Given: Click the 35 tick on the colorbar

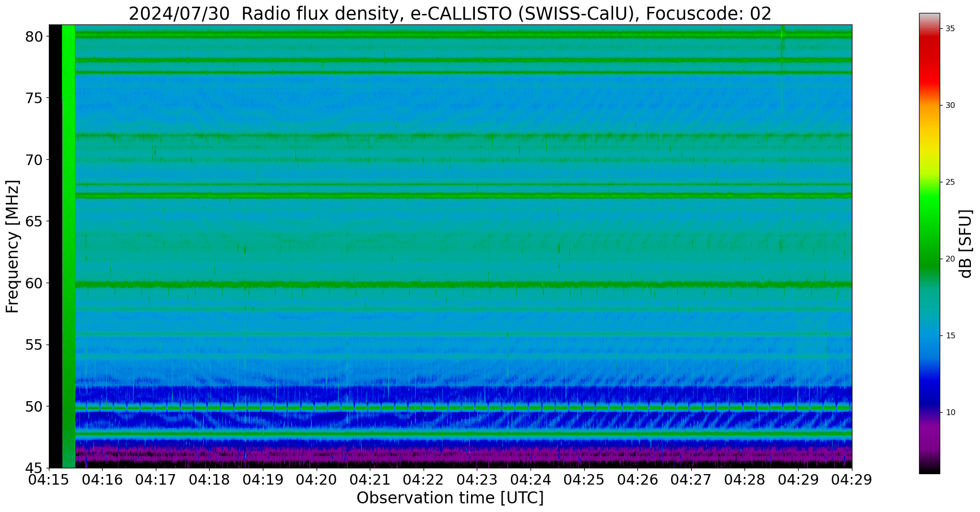Looking at the screenshot, I should tap(950, 29).
